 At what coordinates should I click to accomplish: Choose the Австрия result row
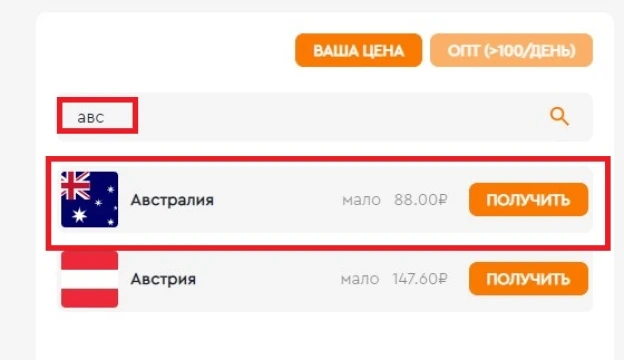click(x=325, y=279)
